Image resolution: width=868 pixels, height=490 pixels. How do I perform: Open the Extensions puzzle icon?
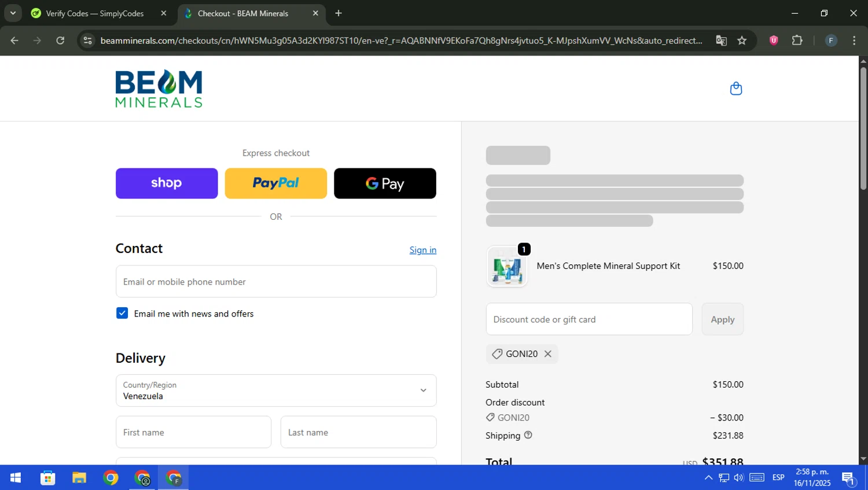click(797, 40)
